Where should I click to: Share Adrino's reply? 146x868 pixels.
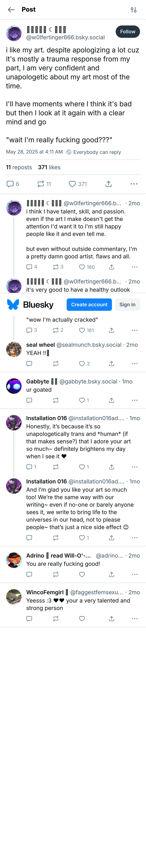[x=112, y=575]
